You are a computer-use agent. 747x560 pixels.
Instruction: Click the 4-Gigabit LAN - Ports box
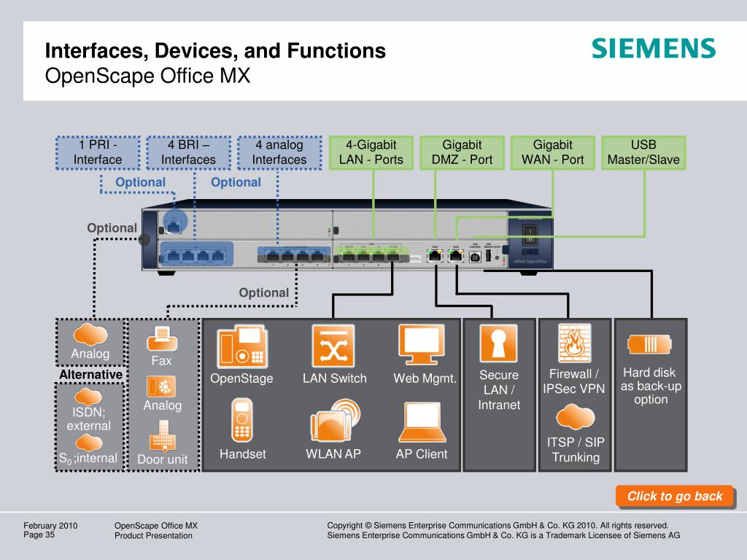(371, 152)
